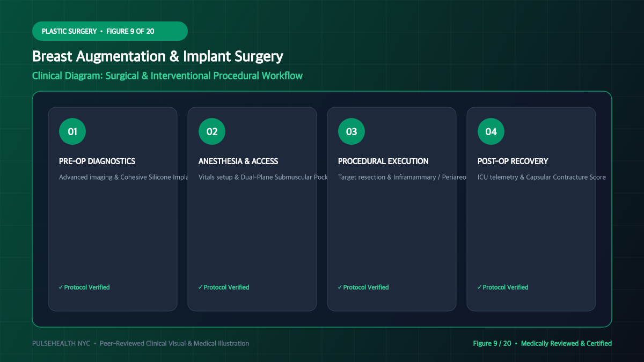Select the PRE-OP DIAGNOSTICS heading
Image resolution: width=644 pixels, height=362 pixels.
(x=97, y=161)
